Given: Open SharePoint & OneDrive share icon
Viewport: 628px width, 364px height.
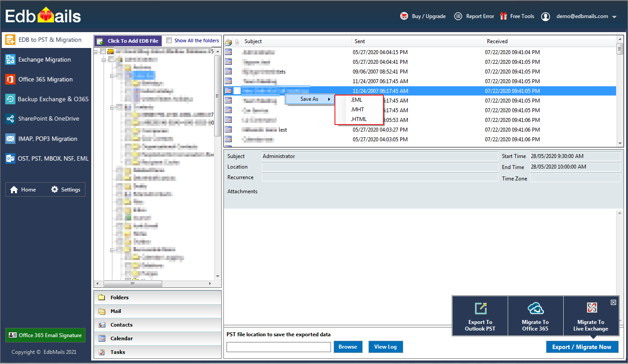Looking at the screenshot, I should pyautogui.click(x=10, y=119).
